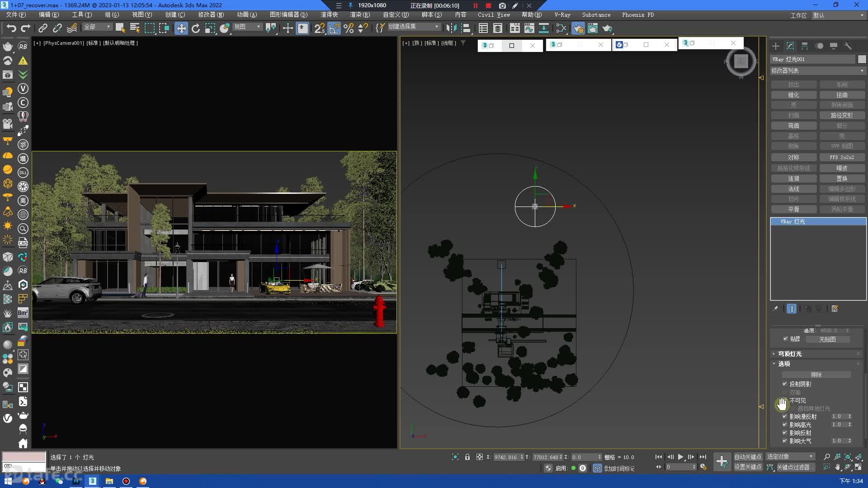Click the Redo arrow in main toolbar
Viewport: 868px width, 488px height.
26,28
